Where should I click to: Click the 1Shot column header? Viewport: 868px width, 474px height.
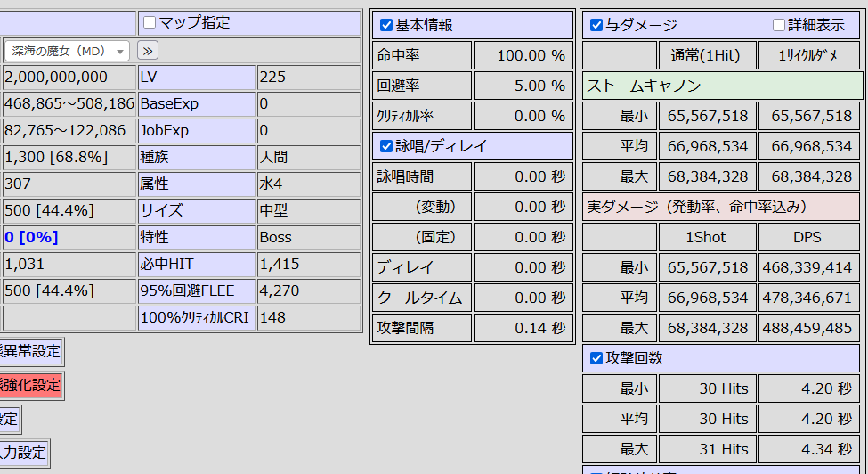point(707,238)
